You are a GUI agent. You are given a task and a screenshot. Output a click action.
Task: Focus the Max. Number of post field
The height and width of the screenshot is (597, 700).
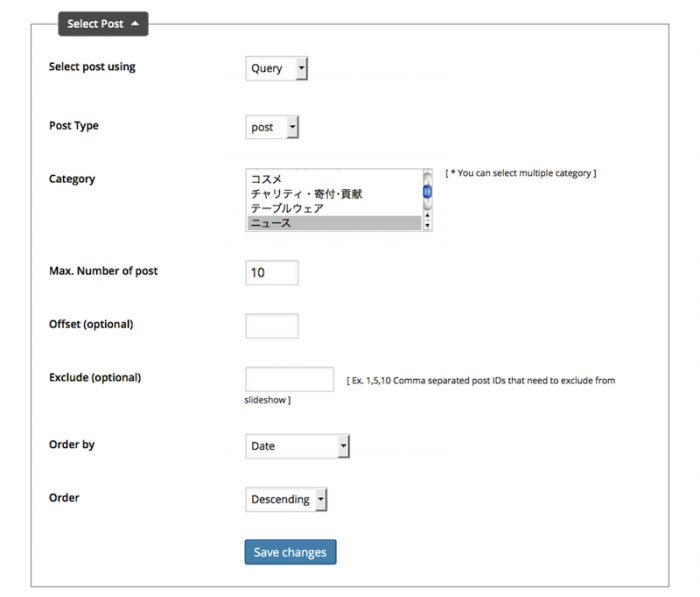coord(272,272)
